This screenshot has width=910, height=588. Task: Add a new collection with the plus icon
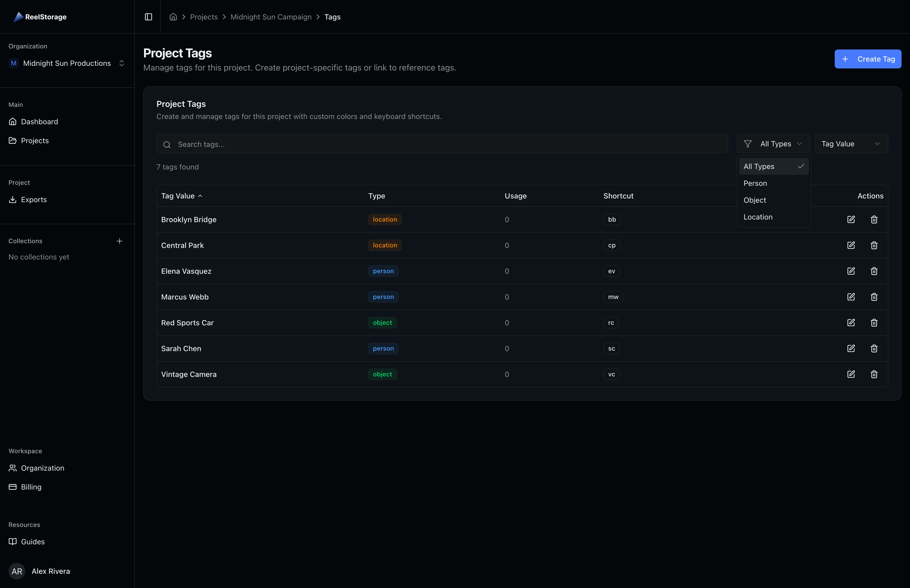click(120, 241)
